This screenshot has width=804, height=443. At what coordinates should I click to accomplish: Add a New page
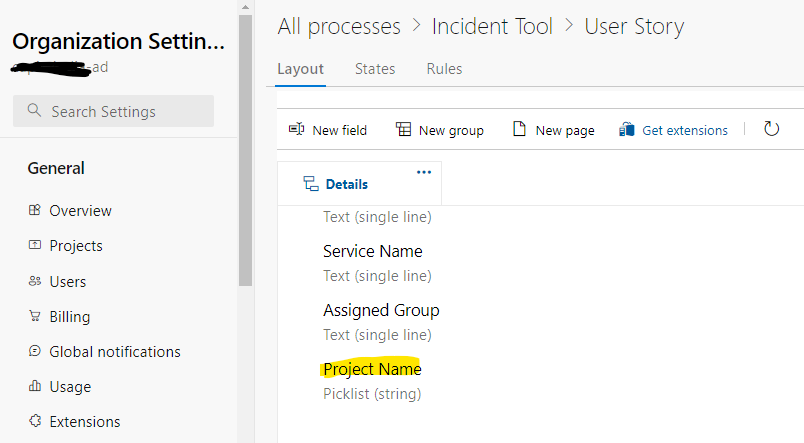pyautogui.click(x=553, y=130)
